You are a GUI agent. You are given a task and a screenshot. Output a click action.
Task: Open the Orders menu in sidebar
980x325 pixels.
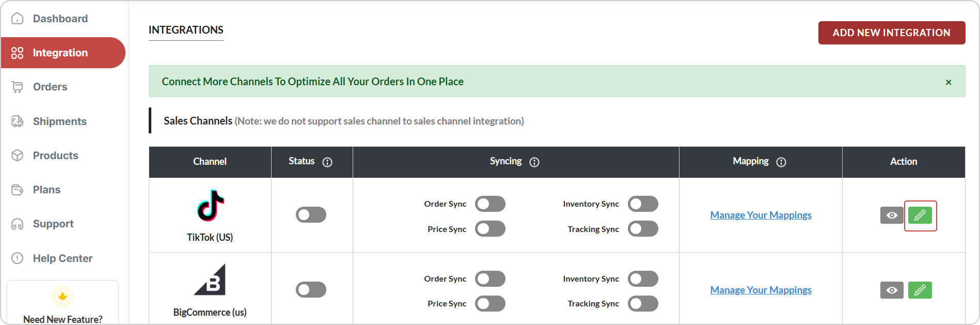coord(50,87)
